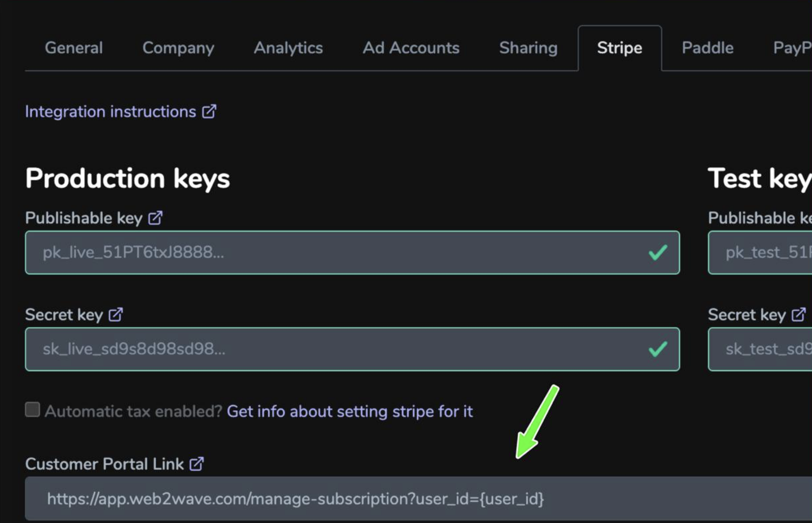Switch to the General tab
Image resolution: width=812 pixels, height=523 pixels.
pos(74,48)
